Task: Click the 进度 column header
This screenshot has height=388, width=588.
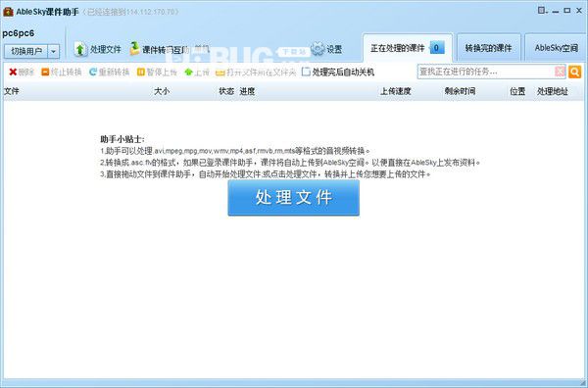Action: click(x=247, y=91)
